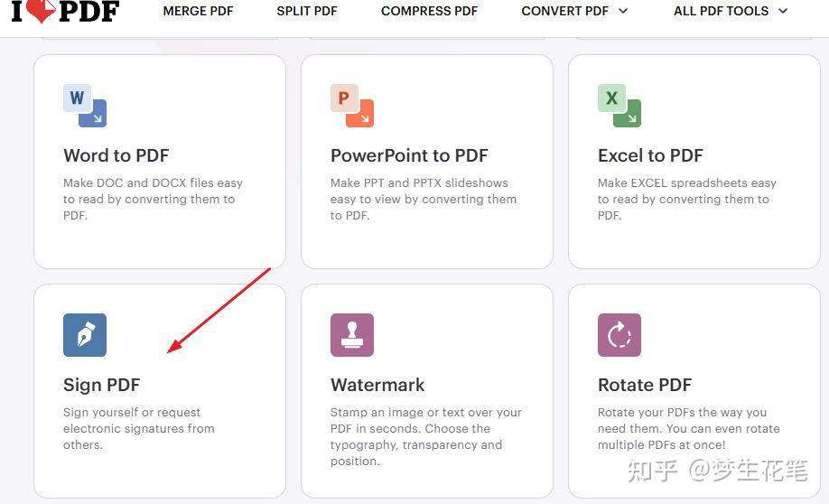This screenshot has width=829, height=504.
Task: Click the Watermark stamp icon
Action: (352, 335)
